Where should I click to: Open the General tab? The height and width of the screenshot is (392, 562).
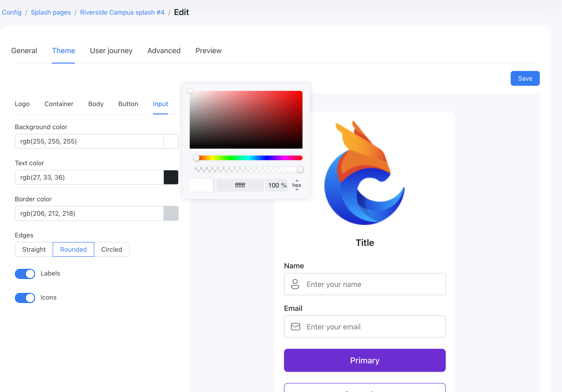click(x=24, y=51)
